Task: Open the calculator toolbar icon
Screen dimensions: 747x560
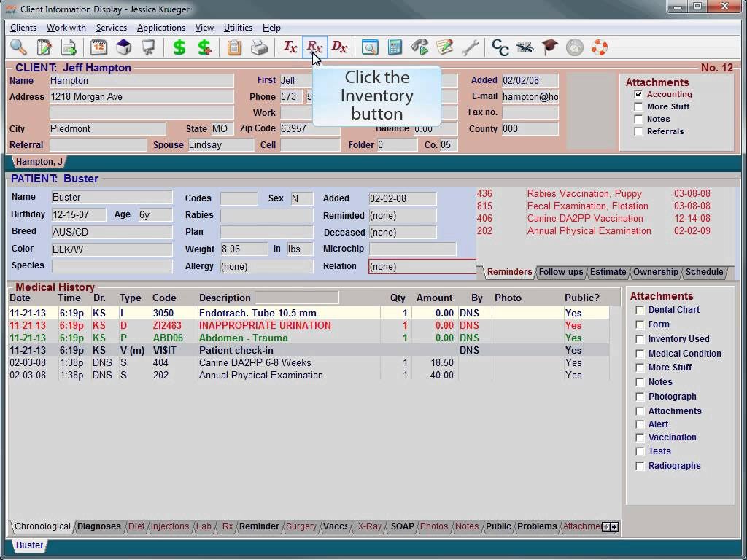Action: [395, 47]
